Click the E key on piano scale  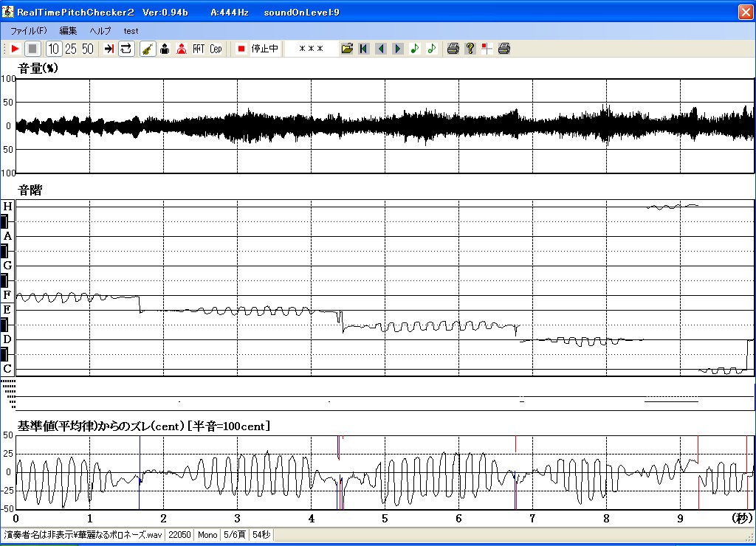7,309
